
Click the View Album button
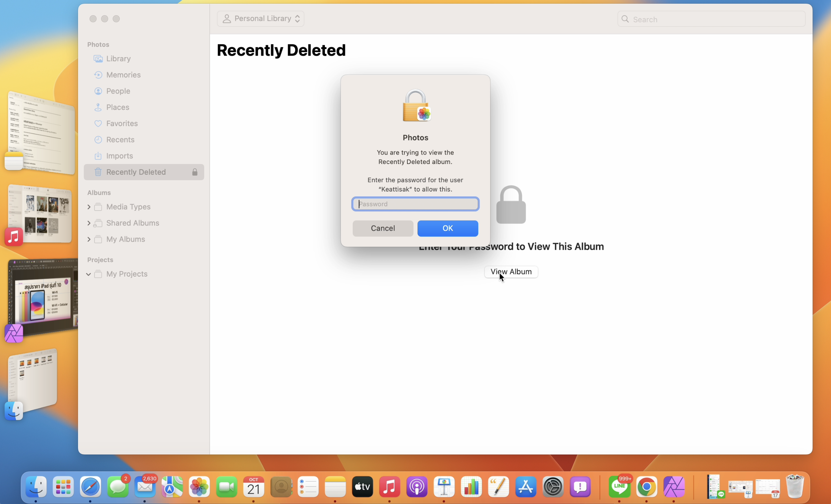click(511, 272)
